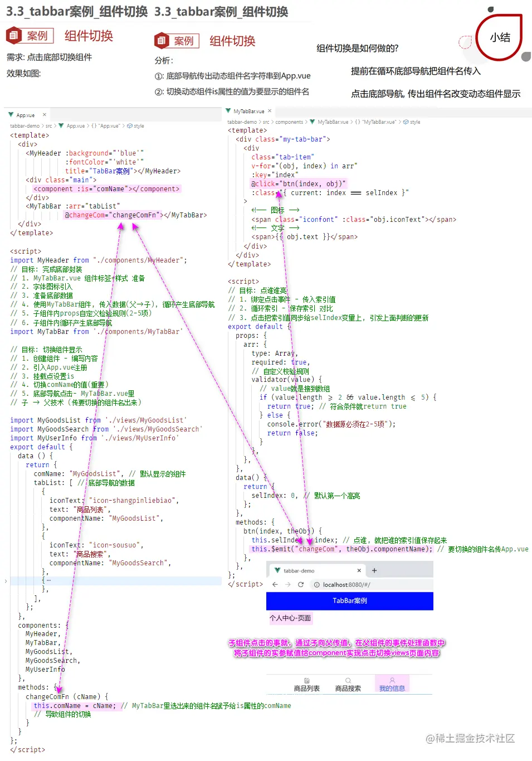This screenshot has width=532, height=761.
Task: Close the MyTabBar.vue editor tab
Action: [270, 111]
